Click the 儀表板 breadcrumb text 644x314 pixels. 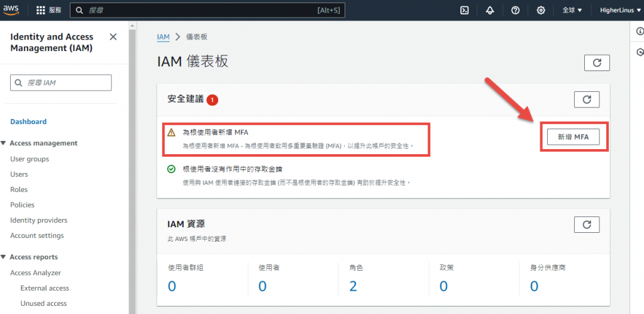coord(197,36)
